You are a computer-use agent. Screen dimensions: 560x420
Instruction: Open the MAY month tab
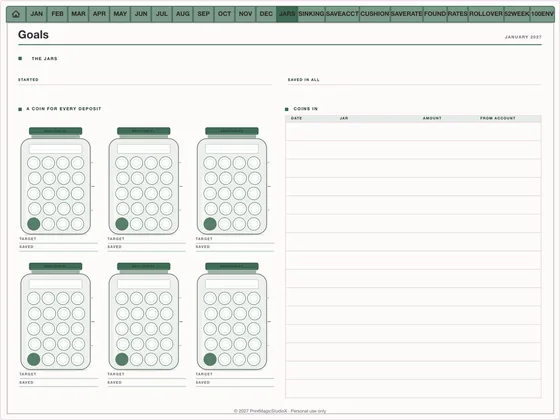coord(120,14)
